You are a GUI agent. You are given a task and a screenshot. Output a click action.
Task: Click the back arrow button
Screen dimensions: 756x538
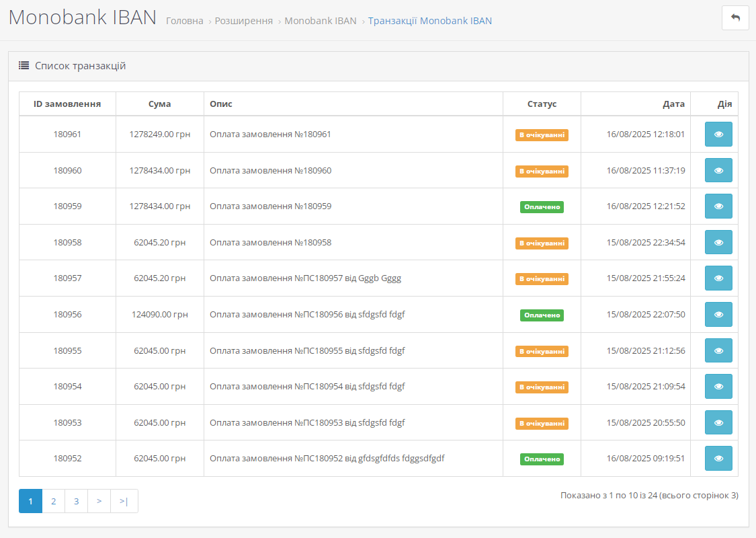tap(734, 18)
